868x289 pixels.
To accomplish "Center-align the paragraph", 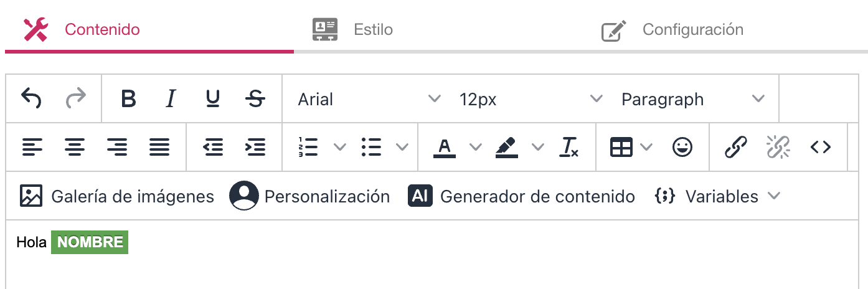I will [75, 147].
